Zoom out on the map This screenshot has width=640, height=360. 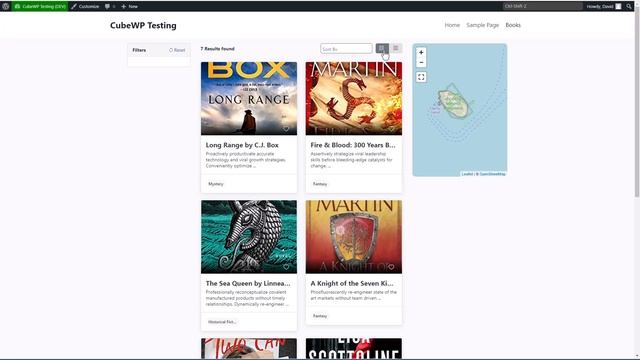coord(421,62)
